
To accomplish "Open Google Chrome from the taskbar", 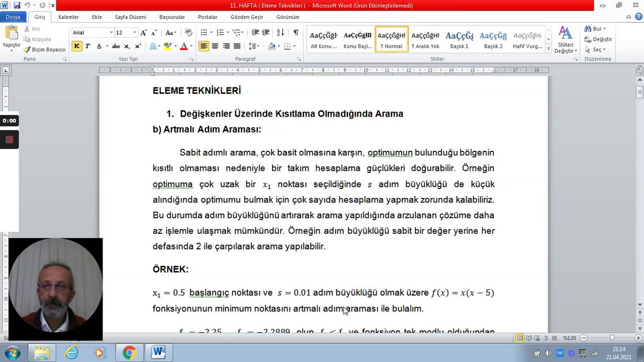I will click(129, 353).
